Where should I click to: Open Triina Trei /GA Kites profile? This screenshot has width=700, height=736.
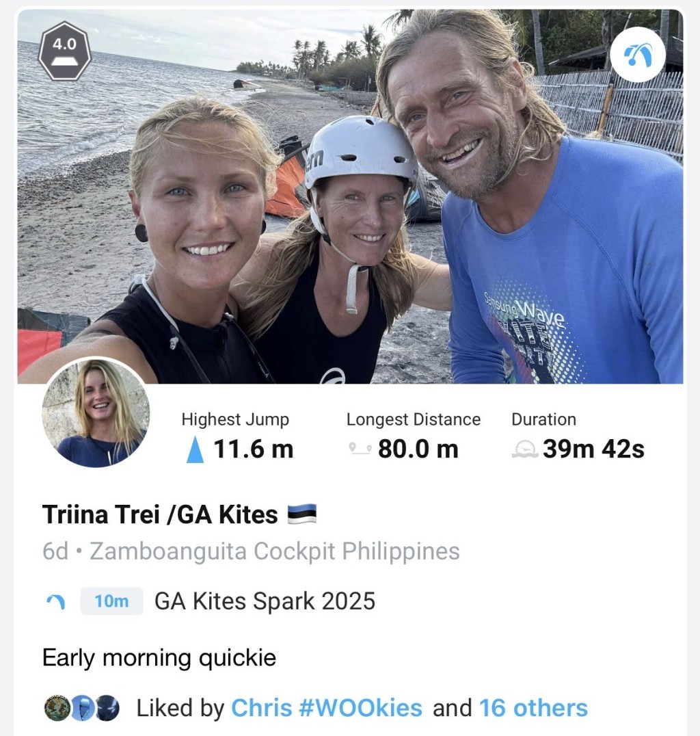coord(160,514)
